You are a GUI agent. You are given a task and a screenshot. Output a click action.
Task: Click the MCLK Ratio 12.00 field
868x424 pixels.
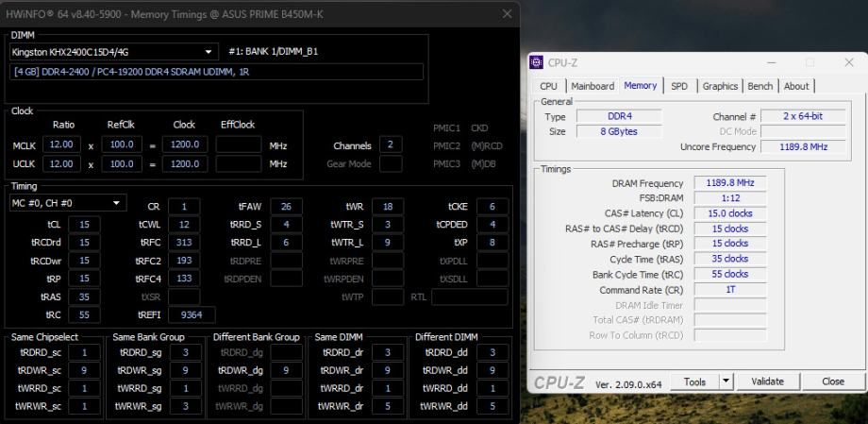pyautogui.click(x=62, y=145)
